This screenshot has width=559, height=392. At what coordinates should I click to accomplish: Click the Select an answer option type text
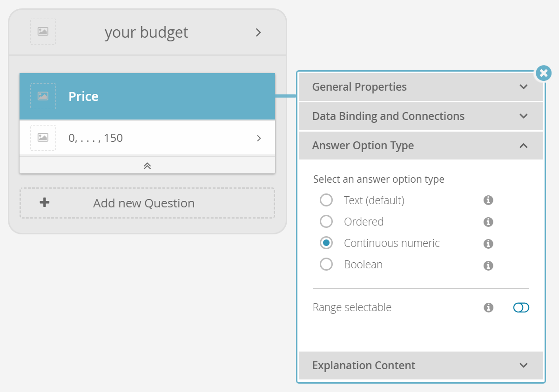[x=379, y=179]
